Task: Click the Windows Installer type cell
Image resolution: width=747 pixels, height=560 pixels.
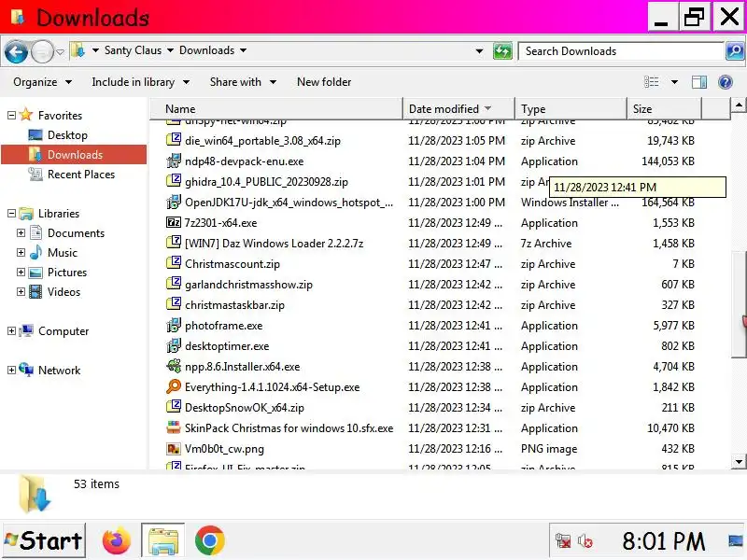Action: [570, 203]
